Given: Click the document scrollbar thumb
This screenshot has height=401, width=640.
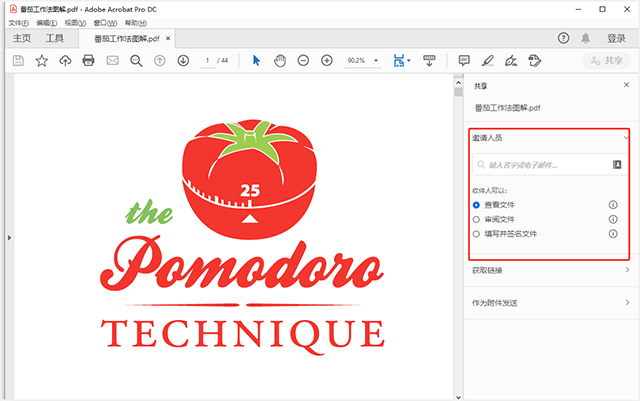Looking at the screenshot, I should pyautogui.click(x=458, y=92).
